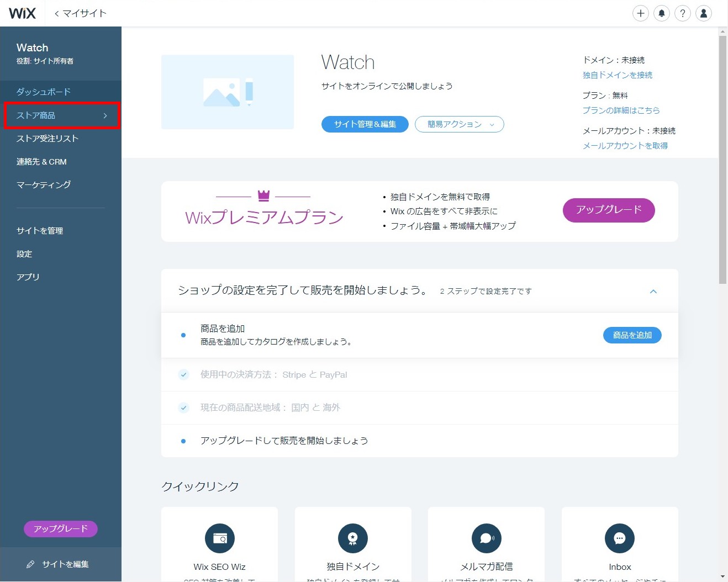The image size is (728, 582).
Task: Open the 簡易アクション dropdown
Action: coord(460,124)
